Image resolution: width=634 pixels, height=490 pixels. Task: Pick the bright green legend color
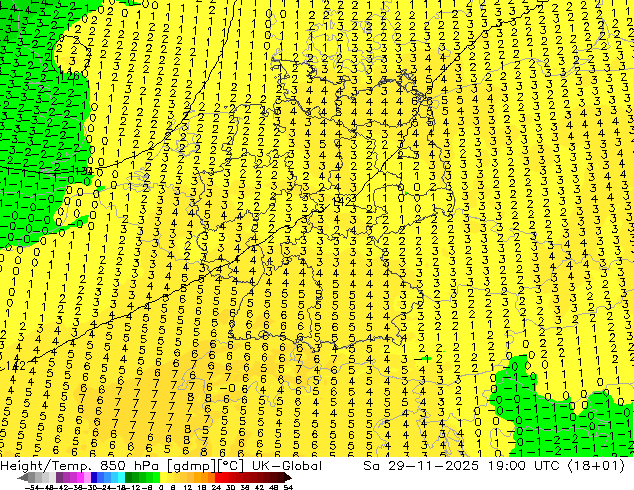point(156,477)
